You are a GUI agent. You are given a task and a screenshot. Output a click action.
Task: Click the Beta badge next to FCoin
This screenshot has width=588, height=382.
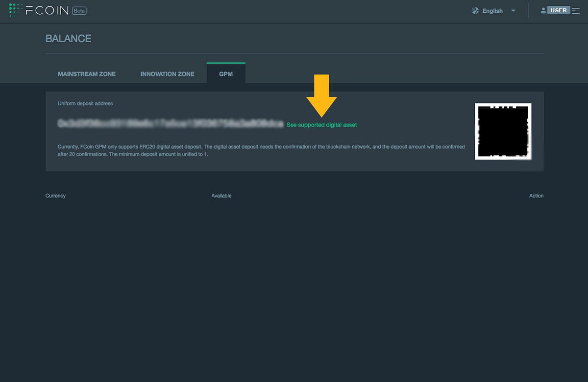tap(79, 10)
